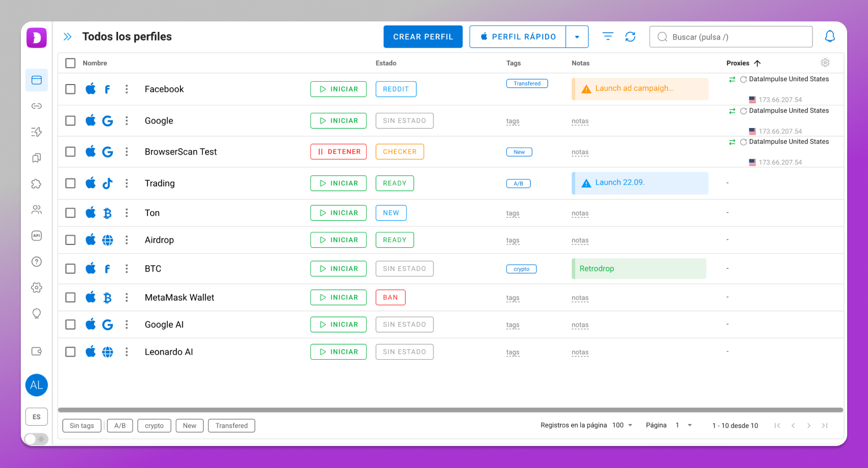Check the BrowserScan Test profile checkbox
The image size is (868, 468).
tap(71, 152)
